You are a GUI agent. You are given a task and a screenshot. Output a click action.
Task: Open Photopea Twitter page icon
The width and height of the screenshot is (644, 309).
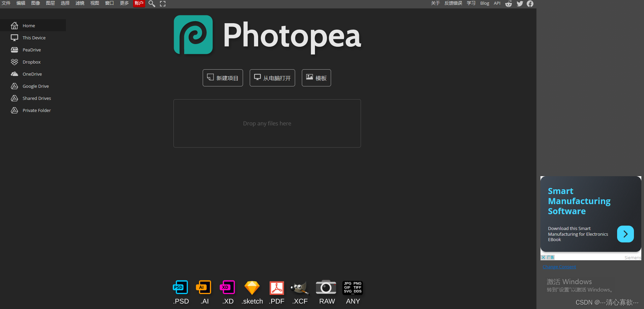tap(520, 4)
